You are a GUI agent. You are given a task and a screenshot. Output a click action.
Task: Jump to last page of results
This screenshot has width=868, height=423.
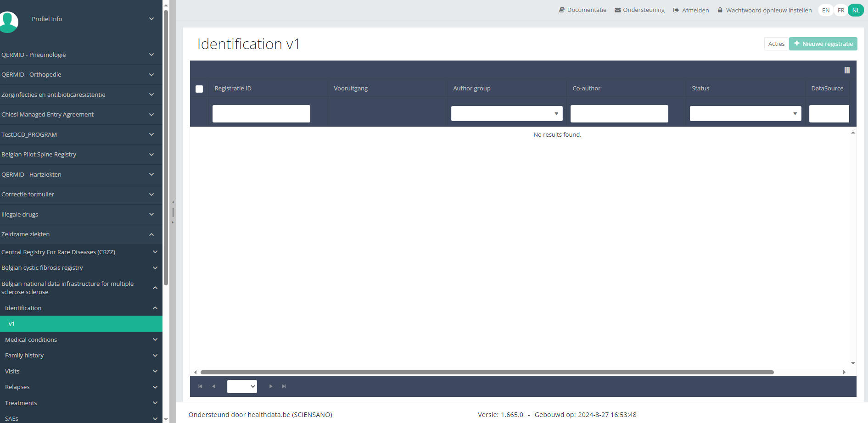pos(284,386)
